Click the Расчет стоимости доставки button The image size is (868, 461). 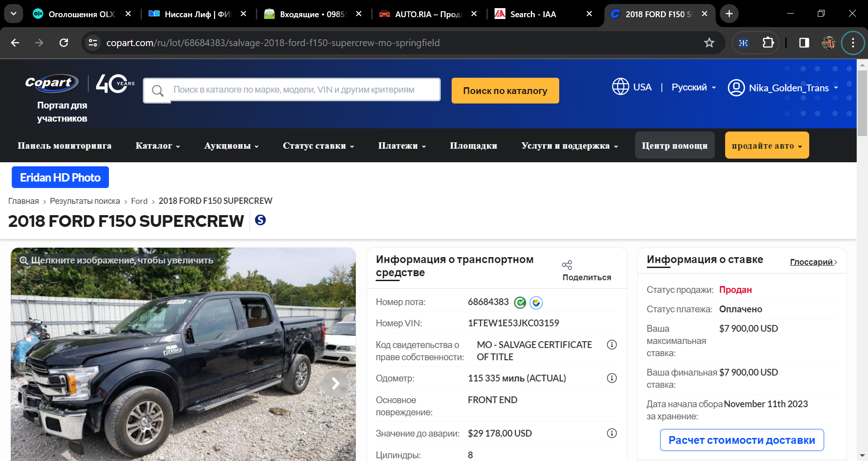[x=742, y=440]
